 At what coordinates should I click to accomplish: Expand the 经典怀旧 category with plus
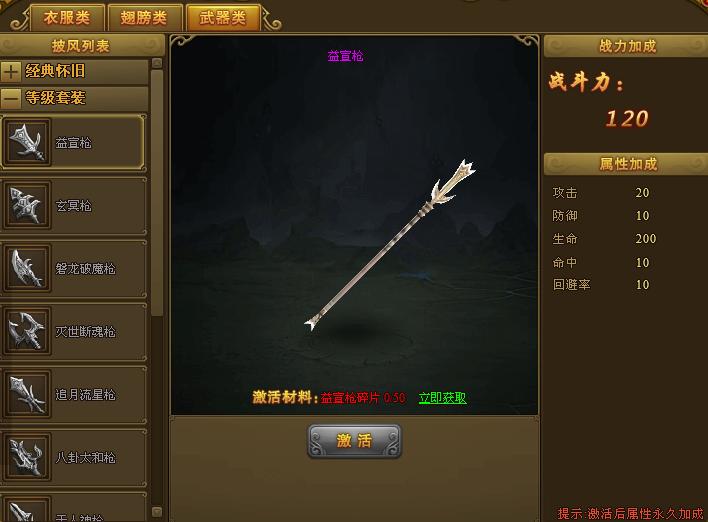11,71
